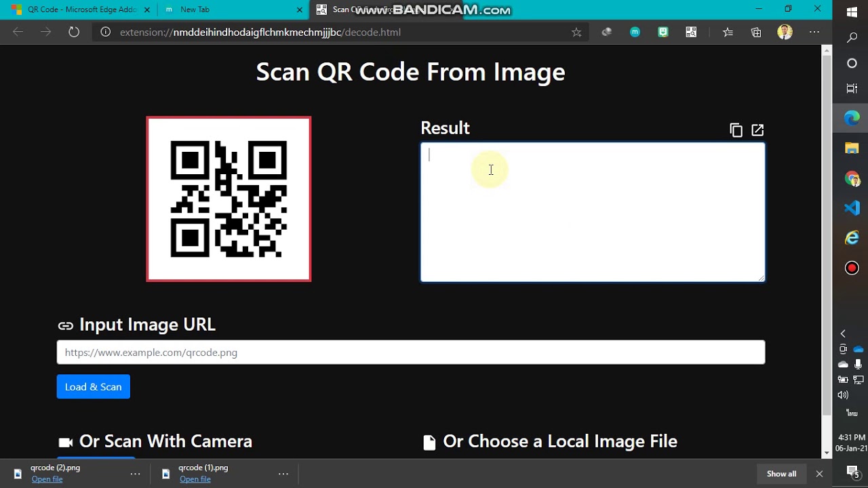Viewport: 868px width, 488px height.
Task: Switch to the New Tab tab
Action: (x=233, y=9)
